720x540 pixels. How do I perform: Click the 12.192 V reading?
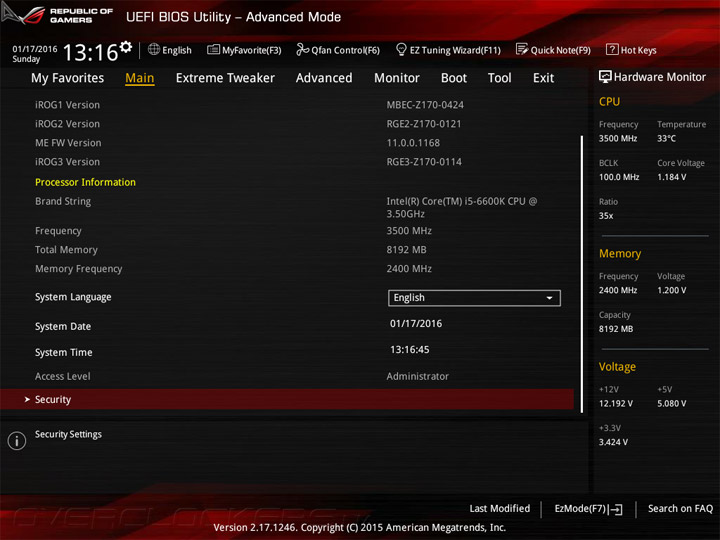616,404
